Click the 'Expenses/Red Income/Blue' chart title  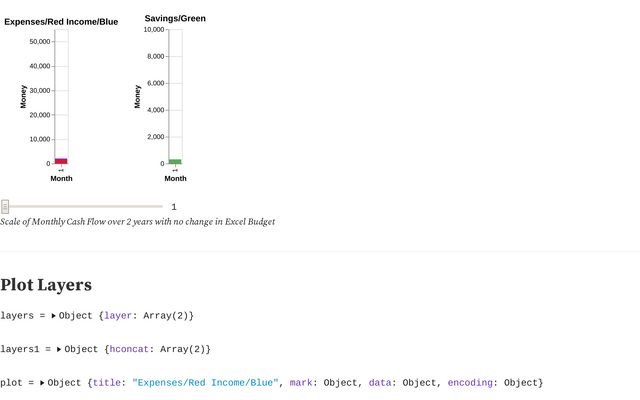tap(61, 21)
